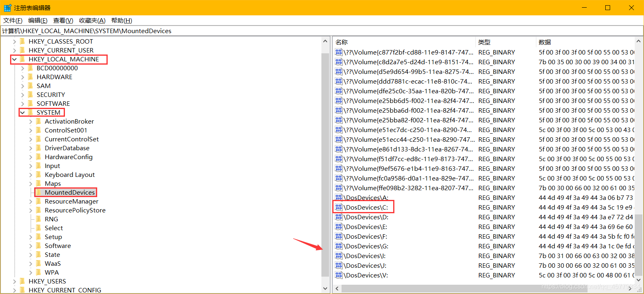The image size is (644, 294).
Task: Expand the WPA key
Action: pos(31,272)
